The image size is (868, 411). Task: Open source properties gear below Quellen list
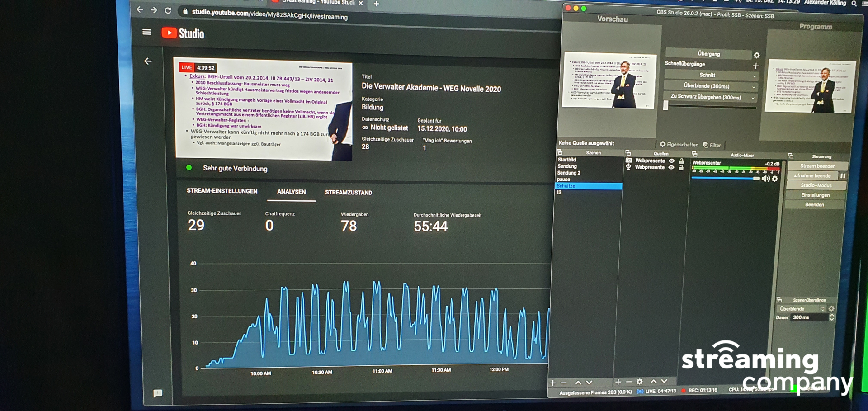639,382
